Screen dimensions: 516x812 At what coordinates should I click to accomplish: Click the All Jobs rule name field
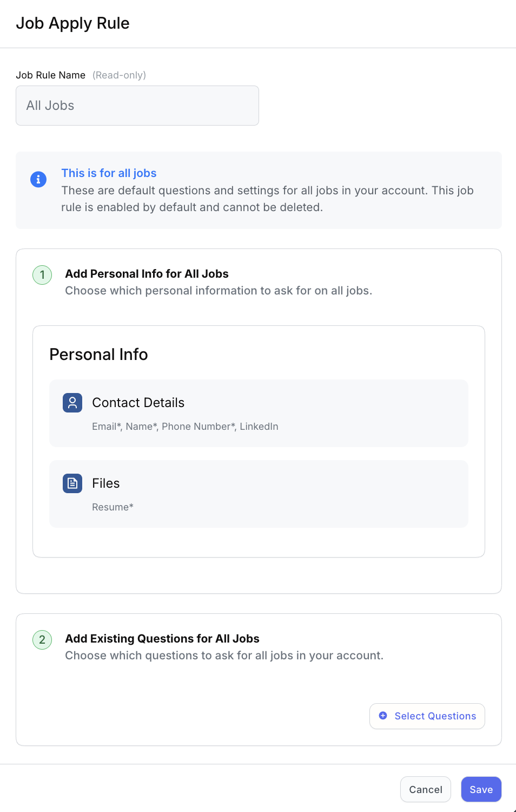137,106
